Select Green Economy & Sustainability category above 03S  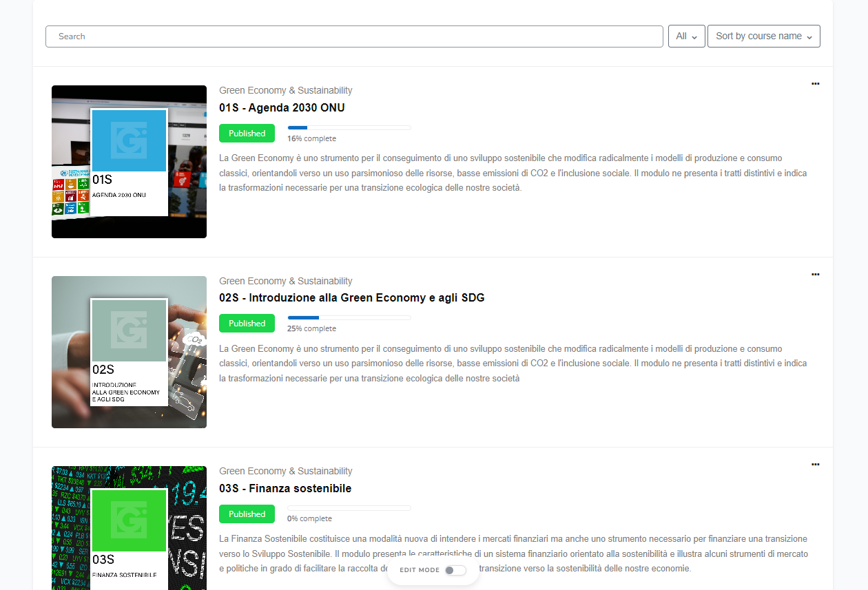(x=285, y=472)
